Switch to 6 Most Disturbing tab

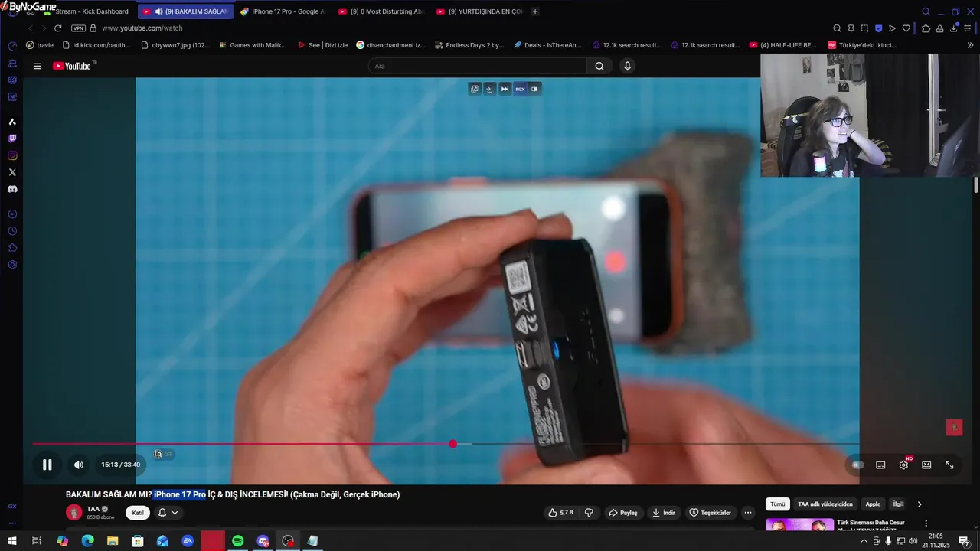[381, 11]
